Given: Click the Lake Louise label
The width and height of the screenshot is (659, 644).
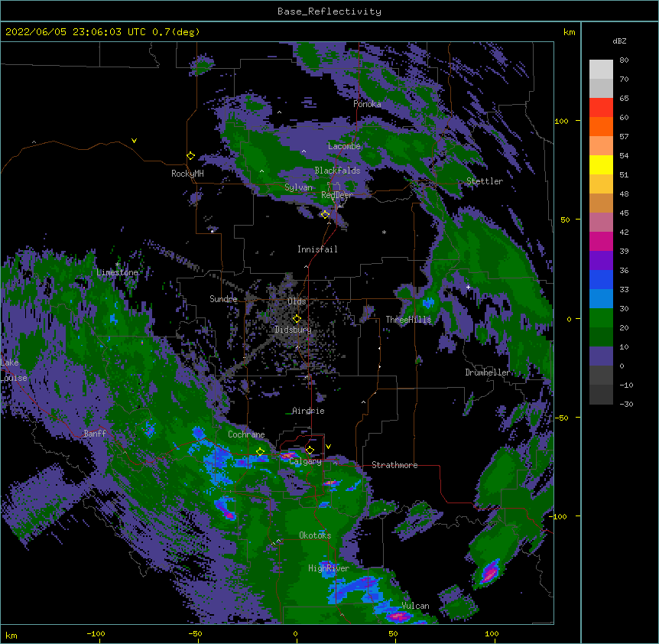Looking at the screenshot, I should tap(14, 370).
